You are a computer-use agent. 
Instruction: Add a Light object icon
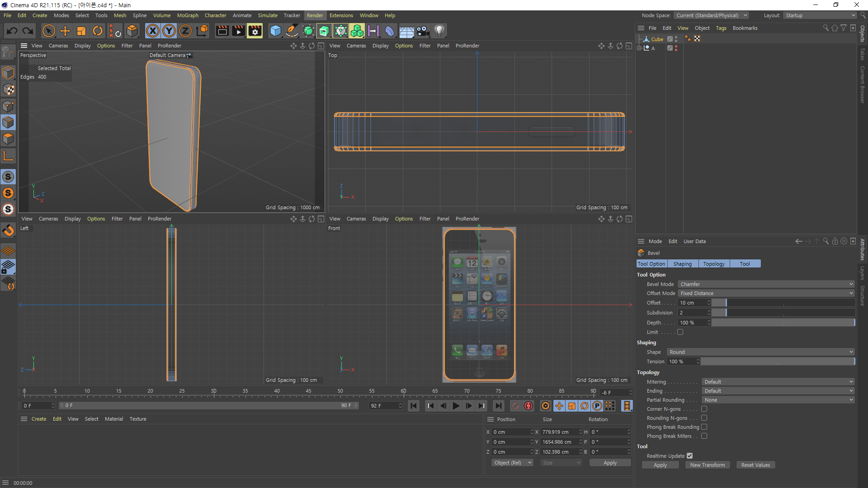[x=439, y=31]
